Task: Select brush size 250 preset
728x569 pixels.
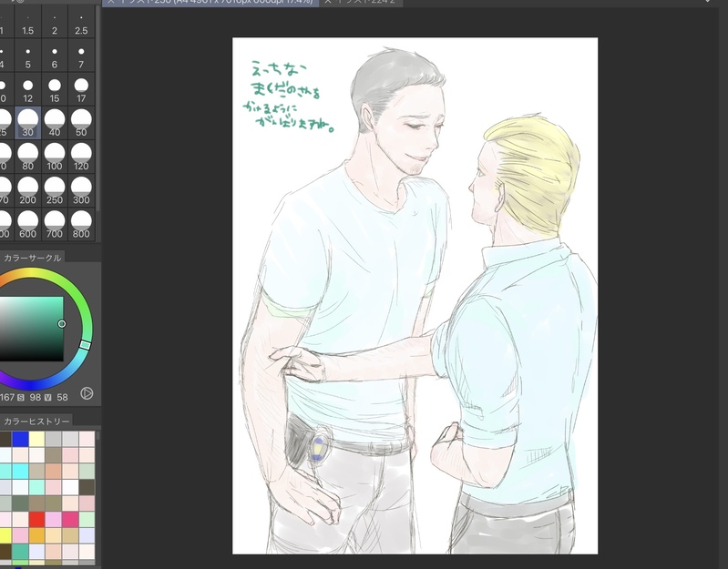Action: click(55, 190)
